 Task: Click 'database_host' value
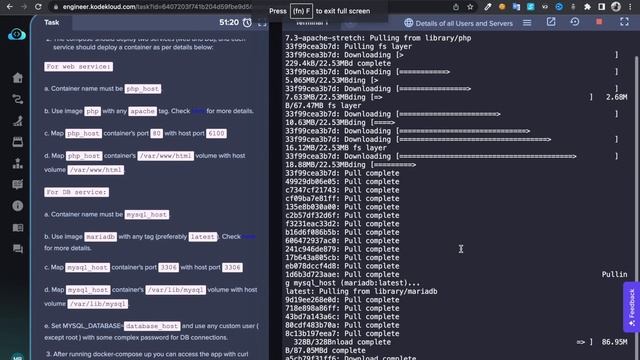(x=152, y=326)
